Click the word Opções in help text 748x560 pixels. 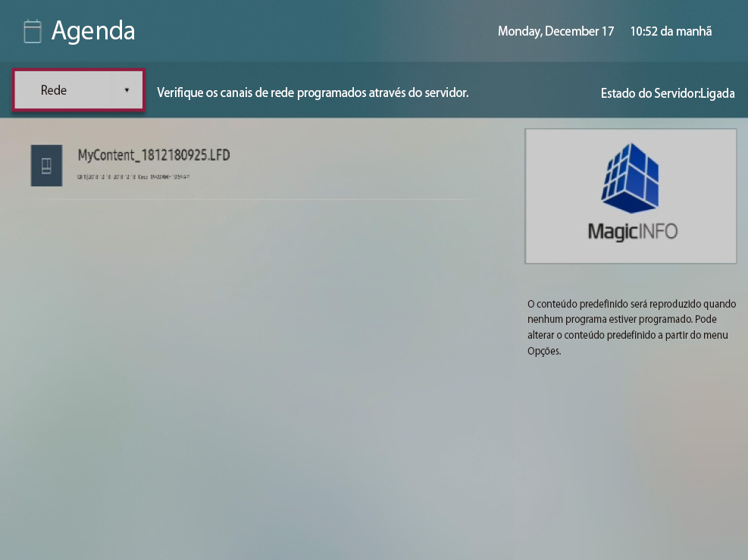pos(544,351)
